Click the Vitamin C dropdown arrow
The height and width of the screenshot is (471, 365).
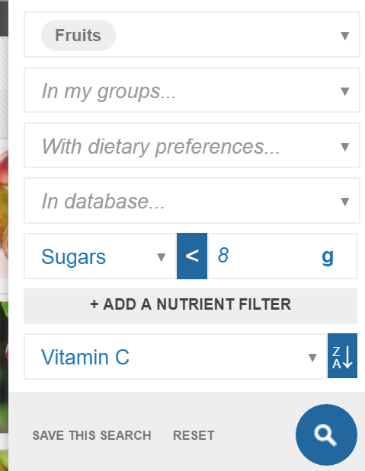312,358
